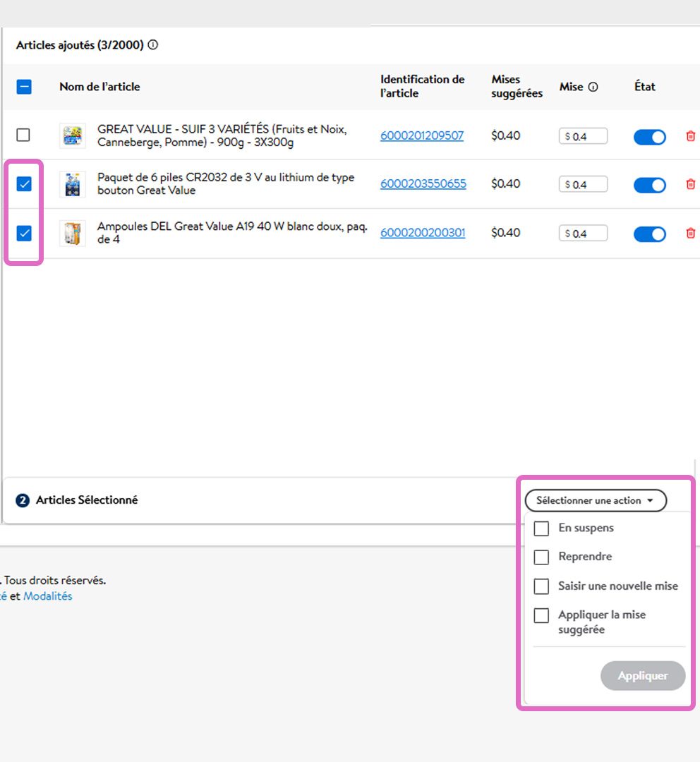This screenshot has width=700, height=762.
Task: Check the En suspens option
Action: coord(541,528)
